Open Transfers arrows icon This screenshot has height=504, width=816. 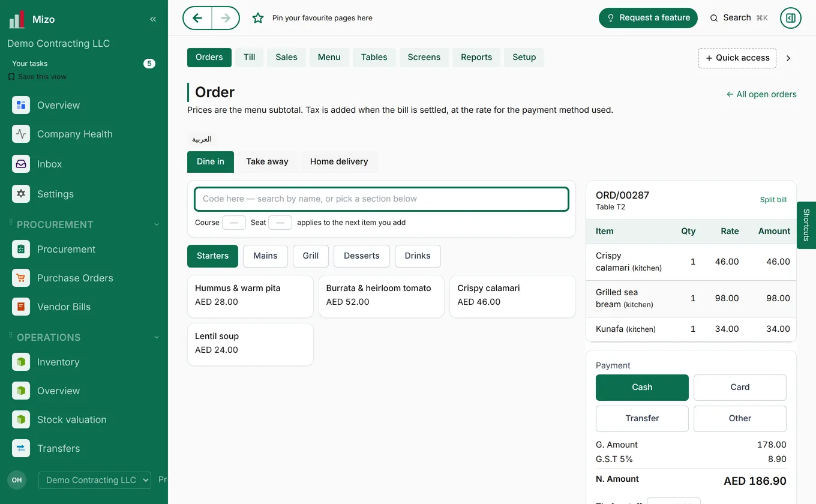[21, 448]
